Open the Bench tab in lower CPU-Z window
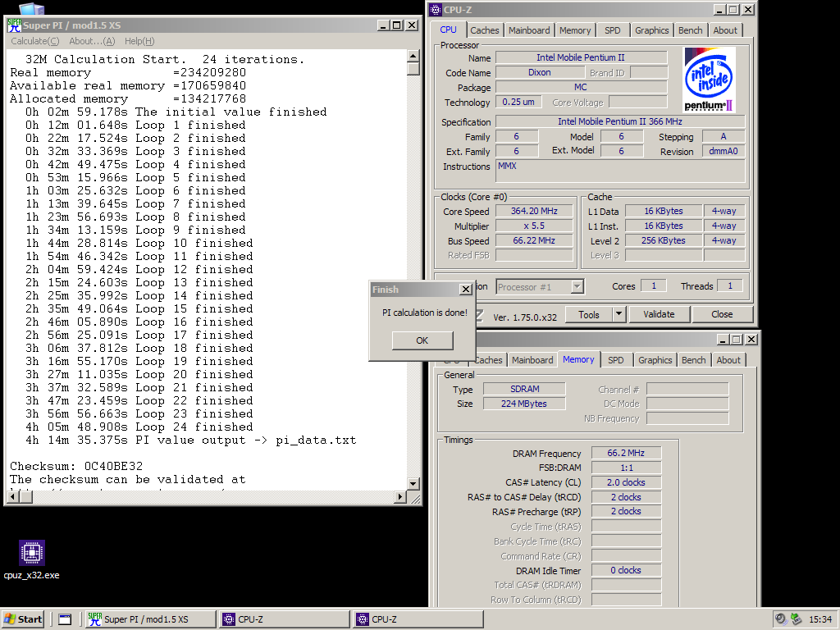Screen dimensions: 840x630 (693, 360)
